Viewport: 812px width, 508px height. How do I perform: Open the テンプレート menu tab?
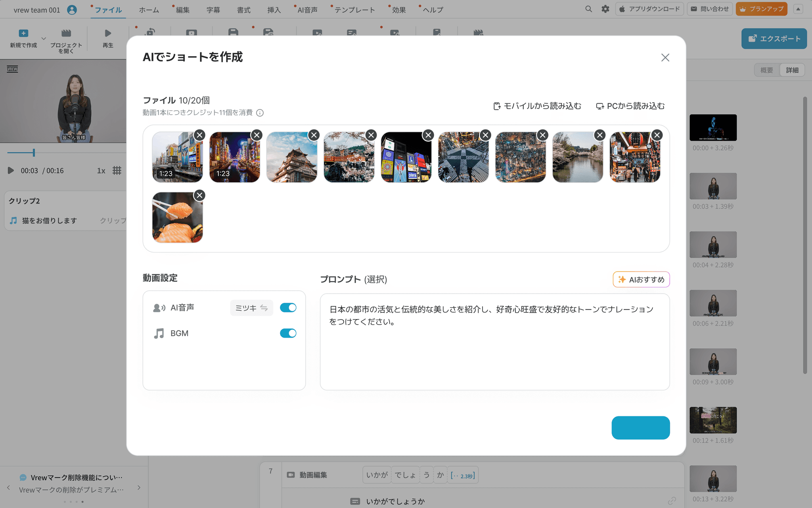click(x=354, y=10)
